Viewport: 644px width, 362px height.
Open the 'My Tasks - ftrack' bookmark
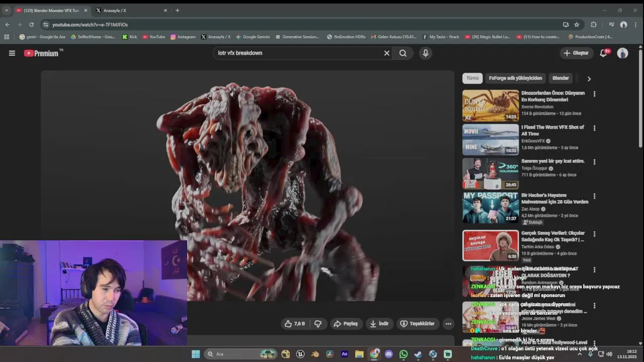(x=441, y=37)
